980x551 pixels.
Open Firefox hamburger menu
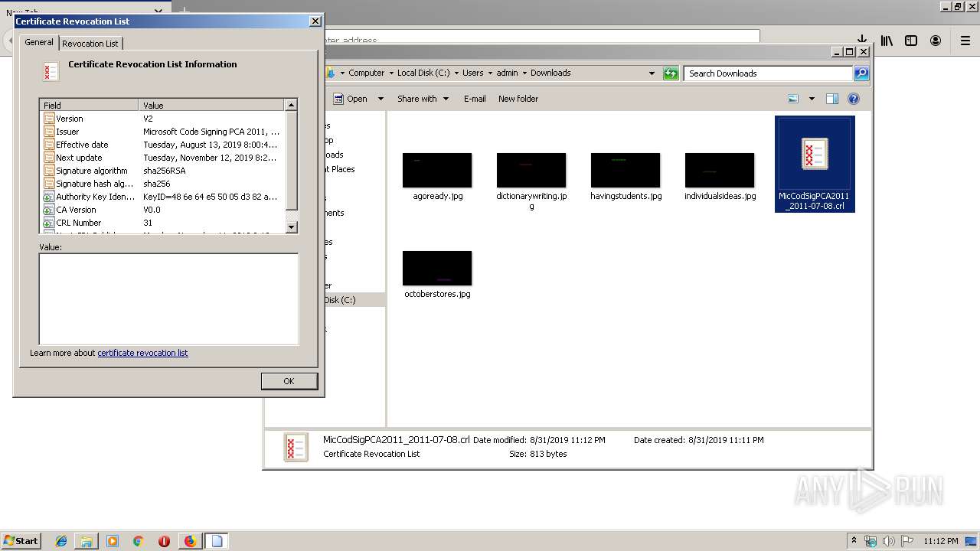click(966, 41)
